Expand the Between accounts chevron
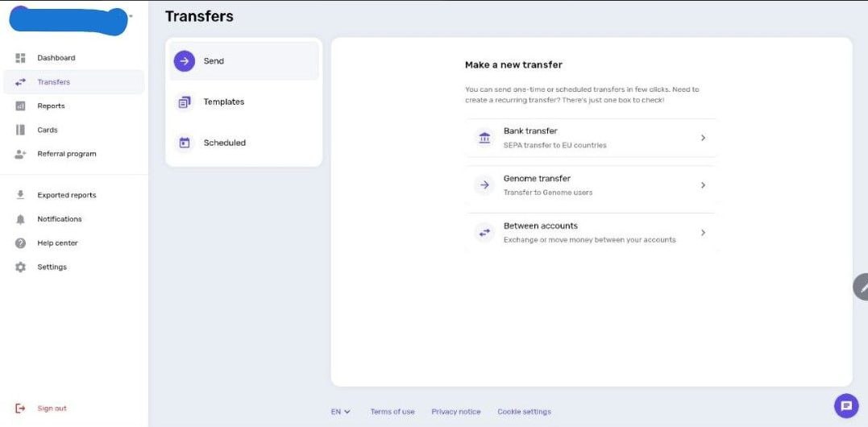This screenshot has width=868, height=427. (703, 233)
